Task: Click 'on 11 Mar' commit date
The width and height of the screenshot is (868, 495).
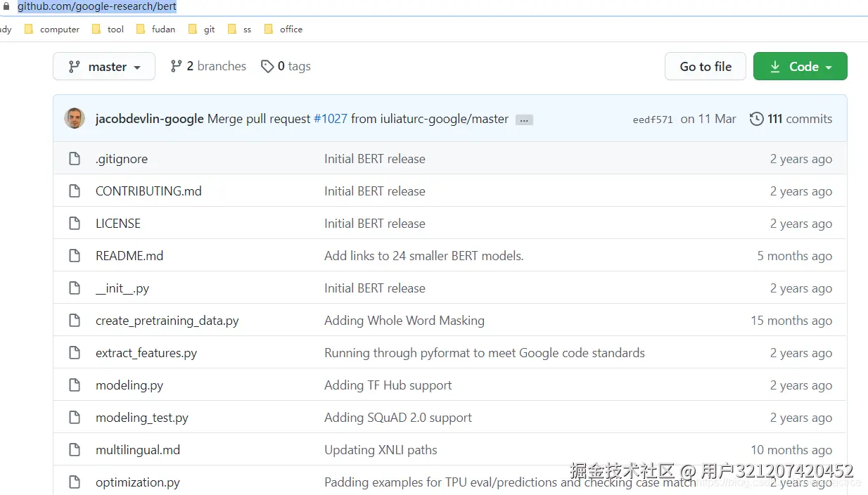Action: (x=708, y=119)
